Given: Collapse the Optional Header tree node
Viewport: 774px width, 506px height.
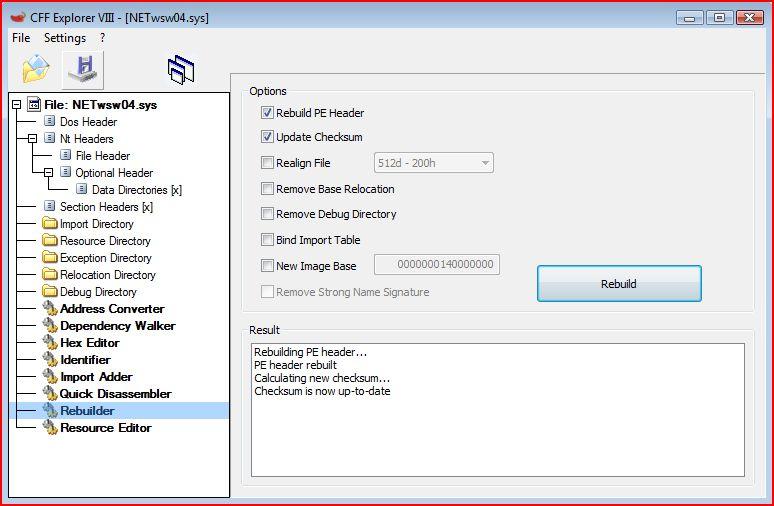Looking at the screenshot, I should (48, 173).
